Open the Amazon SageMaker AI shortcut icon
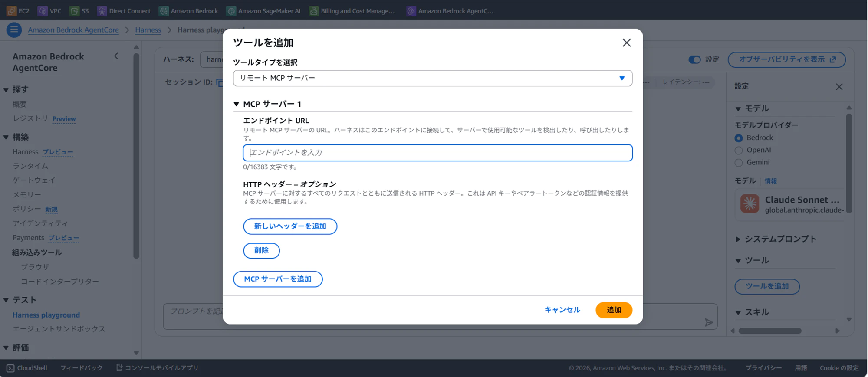The width and height of the screenshot is (868, 377). [x=231, y=11]
